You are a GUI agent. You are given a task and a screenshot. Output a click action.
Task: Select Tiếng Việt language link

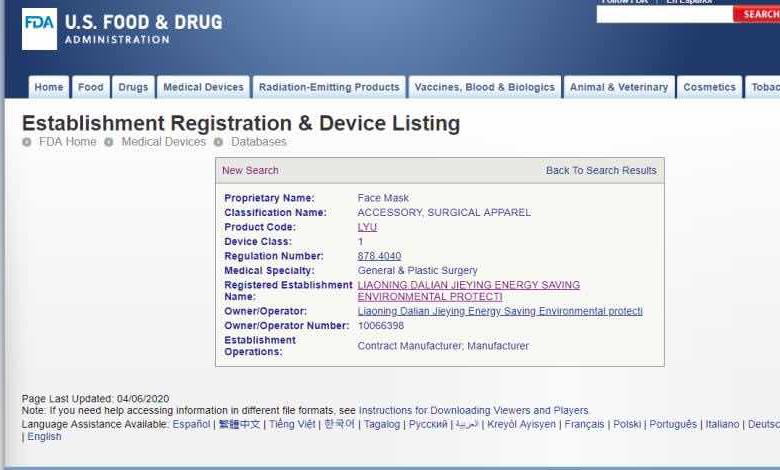tap(292, 424)
